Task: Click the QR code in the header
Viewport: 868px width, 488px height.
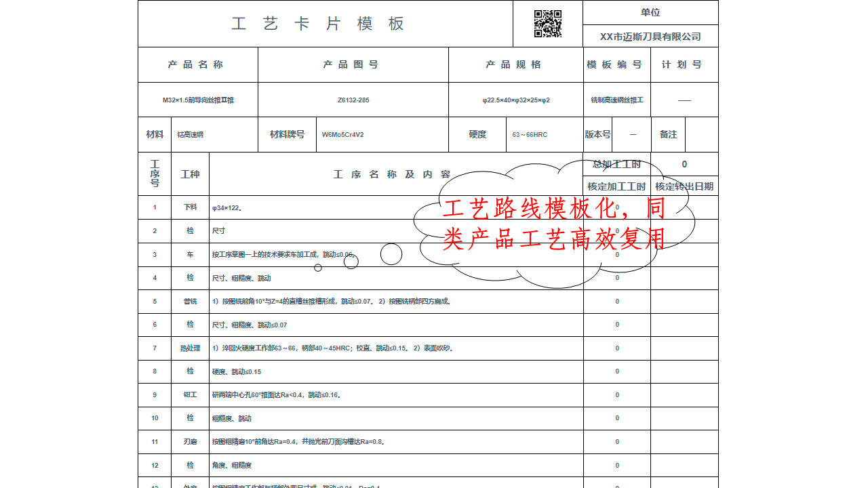Action: click(x=548, y=24)
